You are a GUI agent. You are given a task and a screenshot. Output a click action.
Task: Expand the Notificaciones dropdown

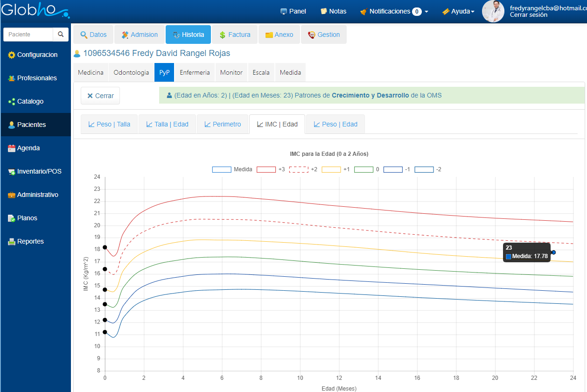click(394, 11)
